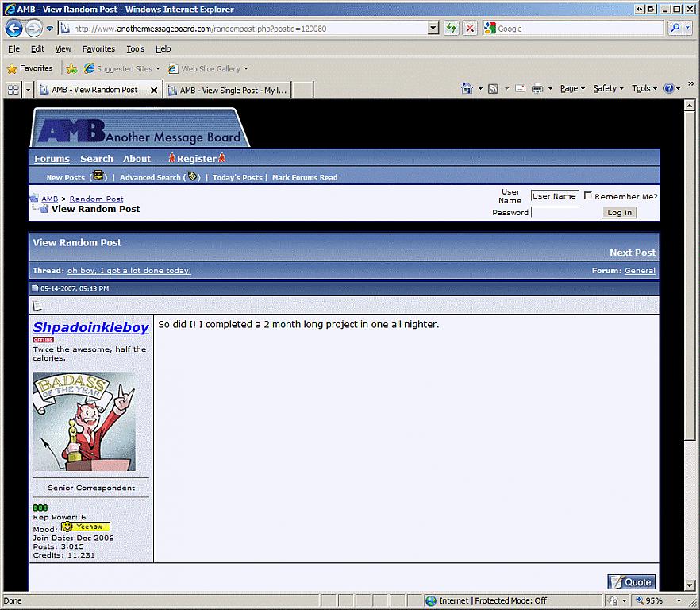Image resolution: width=700 pixels, height=610 pixels.
Task: Click the browser Back arrow button
Action: click(13, 29)
